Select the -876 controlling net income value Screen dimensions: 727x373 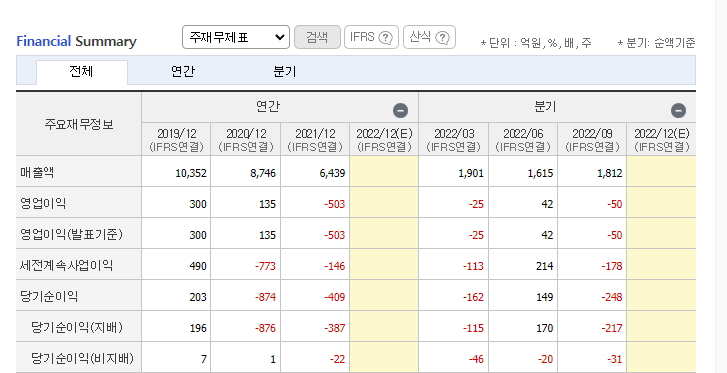coord(265,328)
